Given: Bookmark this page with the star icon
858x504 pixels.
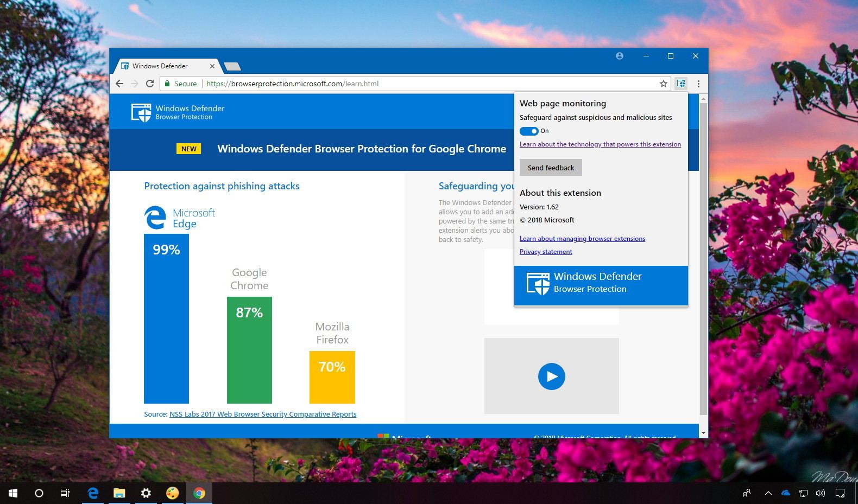Looking at the screenshot, I should [663, 84].
